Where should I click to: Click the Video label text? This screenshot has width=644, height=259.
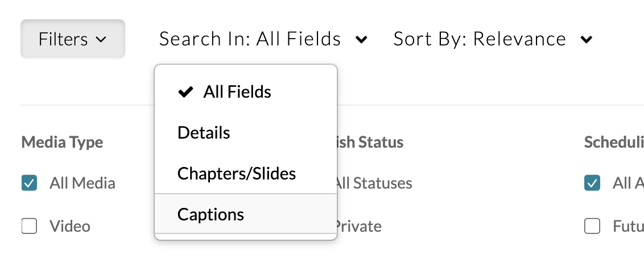point(70,227)
